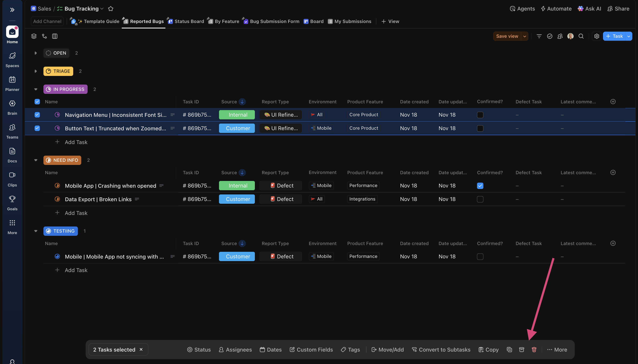The width and height of the screenshot is (638, 364).
Task: Open Clips in the left sidebar
Action: click(12, 179)
